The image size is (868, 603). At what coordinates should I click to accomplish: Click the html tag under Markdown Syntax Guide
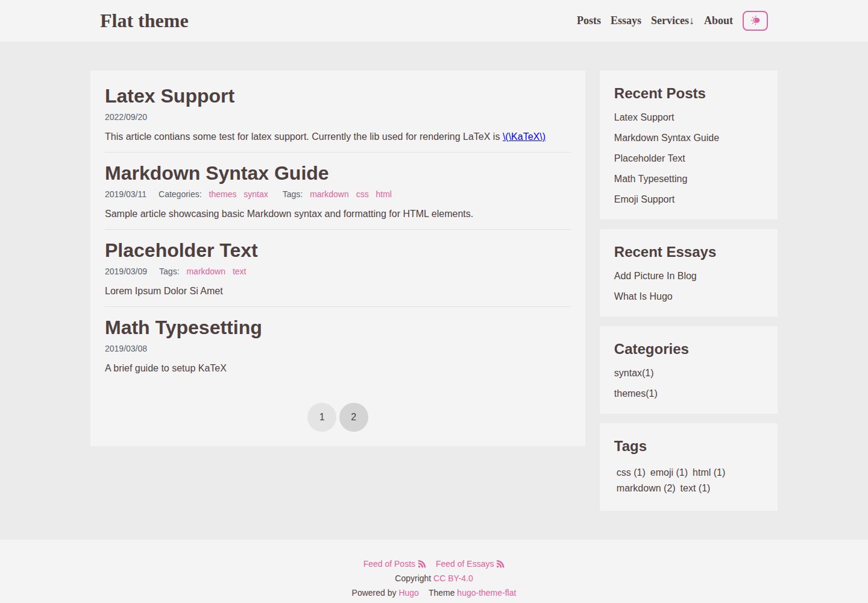[383, 194]
